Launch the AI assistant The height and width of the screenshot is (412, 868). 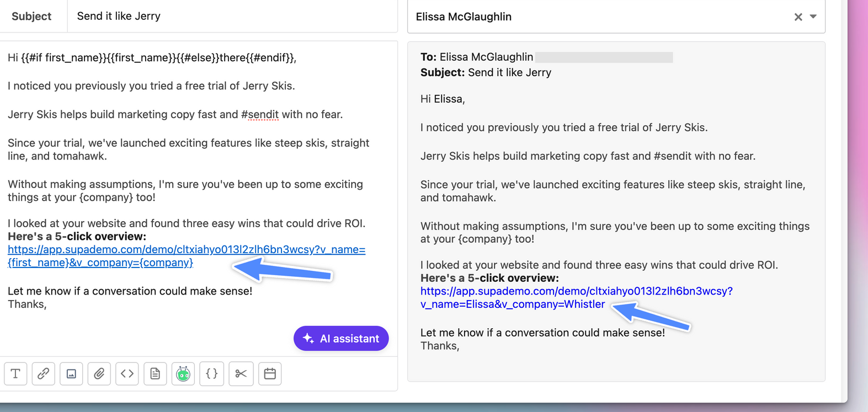tap(341, 339)
